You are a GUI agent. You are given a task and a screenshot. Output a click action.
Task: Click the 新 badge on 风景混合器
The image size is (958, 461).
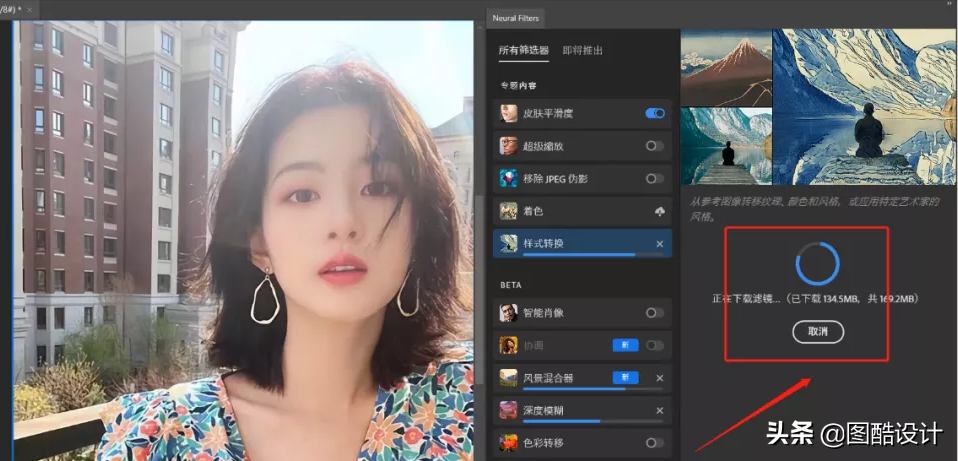pyautogui.click(x=626, y=378)
